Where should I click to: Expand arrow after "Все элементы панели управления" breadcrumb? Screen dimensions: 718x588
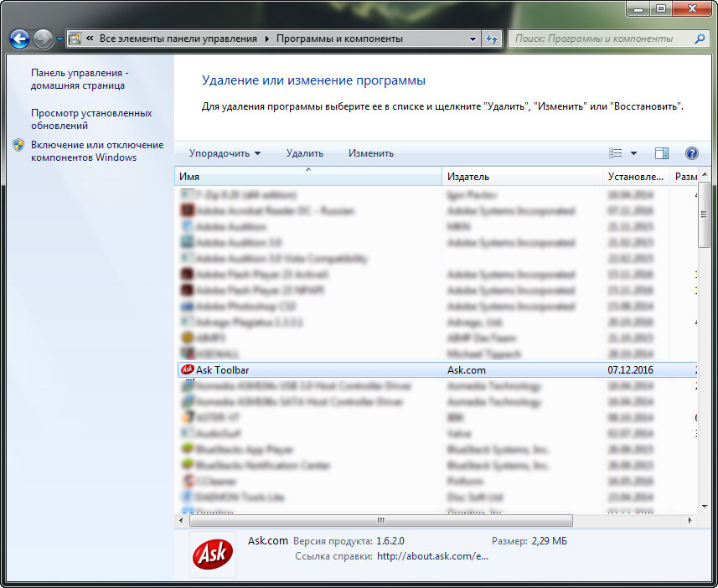tap(267, 39)
